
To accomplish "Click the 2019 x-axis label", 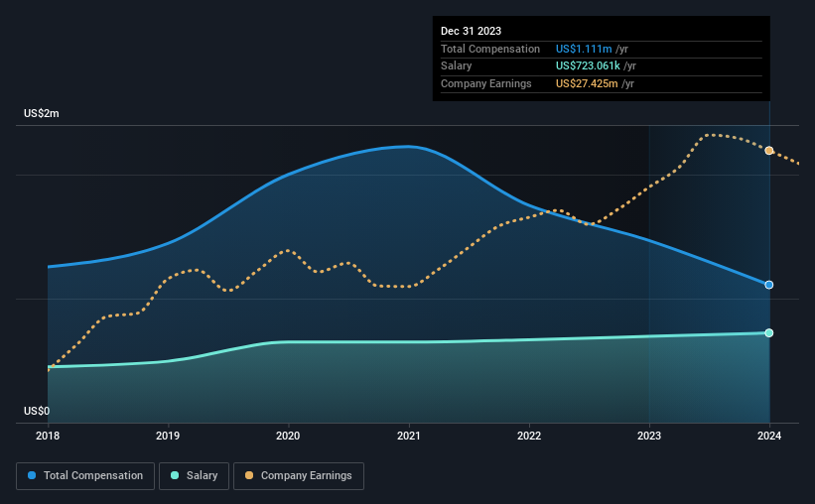I will pos(168,436).
